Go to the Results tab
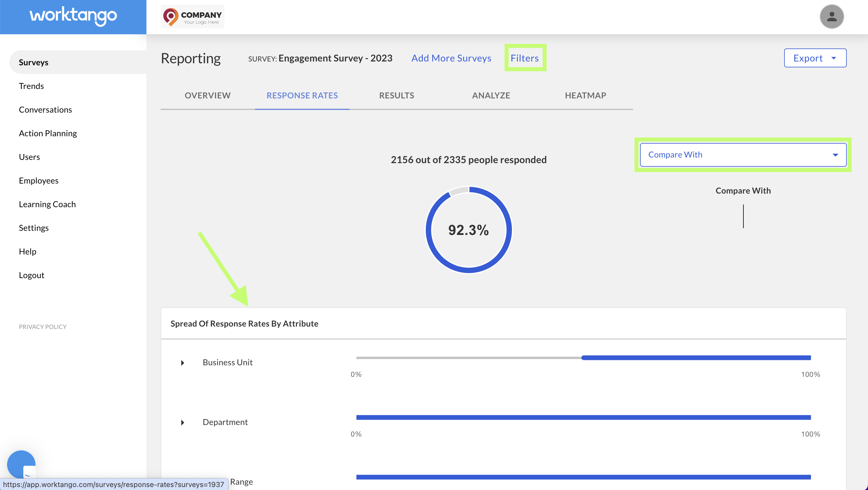Viewport: 868px width, 490px height. [x=397, y=95]
